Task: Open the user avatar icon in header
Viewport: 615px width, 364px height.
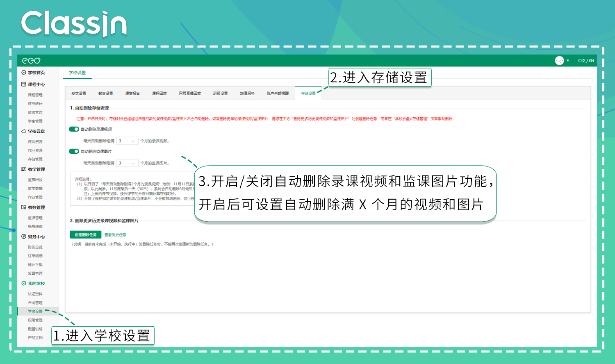Action: click(x=559, y=61)
